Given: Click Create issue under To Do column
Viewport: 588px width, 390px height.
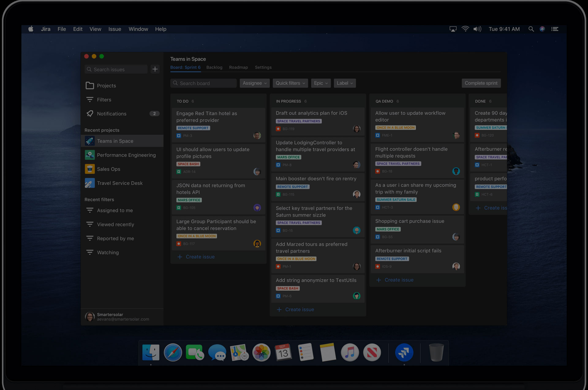Looking at the screenshot, I should pos(200,257).
